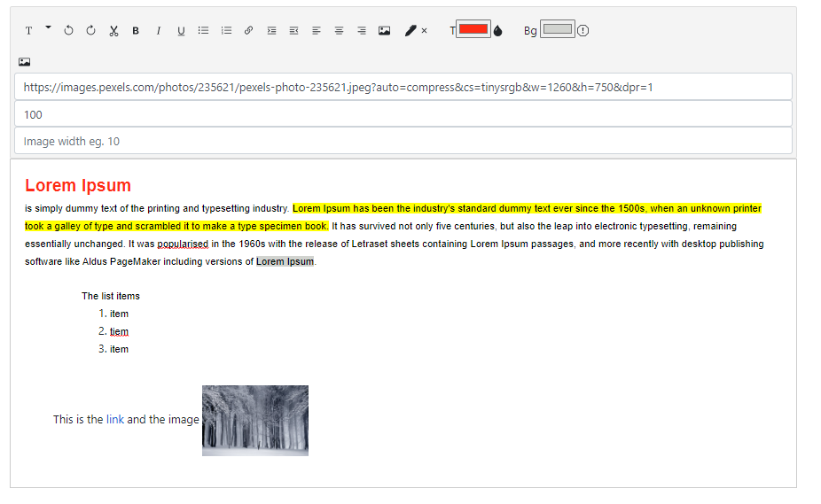Viewport: 821px width, 504px height.
Task: Click the yellow highlighted sentence
Action: coord(393,217)
